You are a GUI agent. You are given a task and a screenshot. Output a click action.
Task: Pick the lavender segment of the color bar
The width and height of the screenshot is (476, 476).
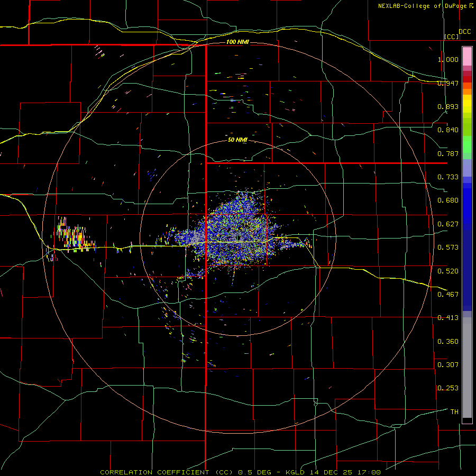pos(467,168)
